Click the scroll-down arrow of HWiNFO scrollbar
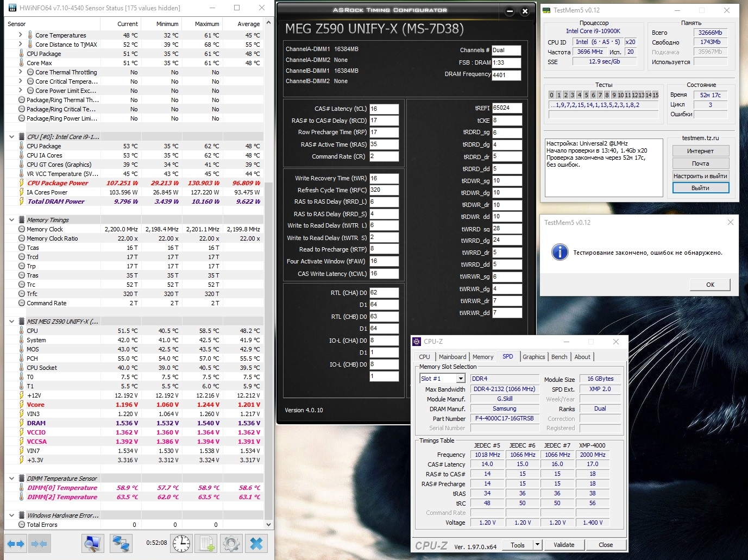748x560 pixels. pos(268,525)
